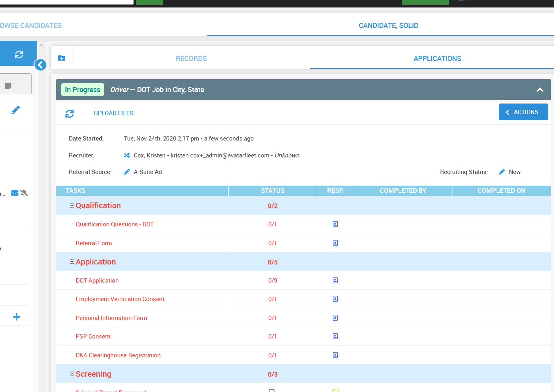This screenshot has height=392, width=554.
Task: Click the DOT Application 0/9 status
Action: [273, 281]
